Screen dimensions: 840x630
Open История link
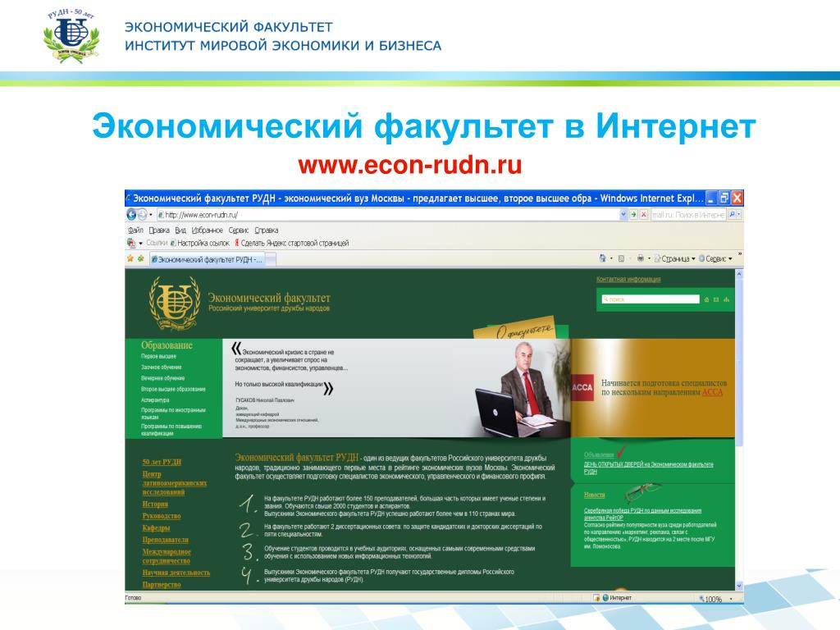click(x=155, y=504)
